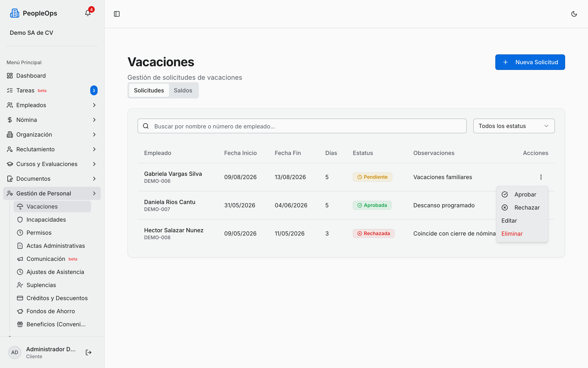Click the Aprobada status badge
The width and height of the screenshot is (588, 368).
coord(372,205)
